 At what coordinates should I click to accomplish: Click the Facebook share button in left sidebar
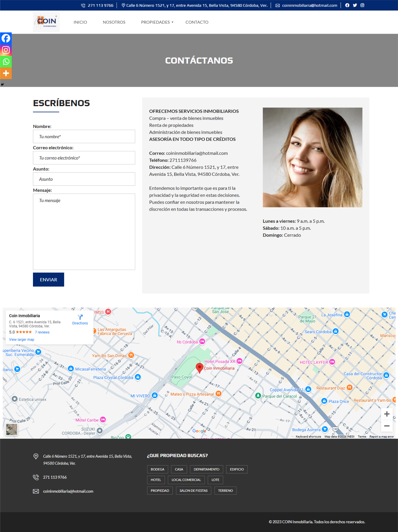tap(6, 38)
